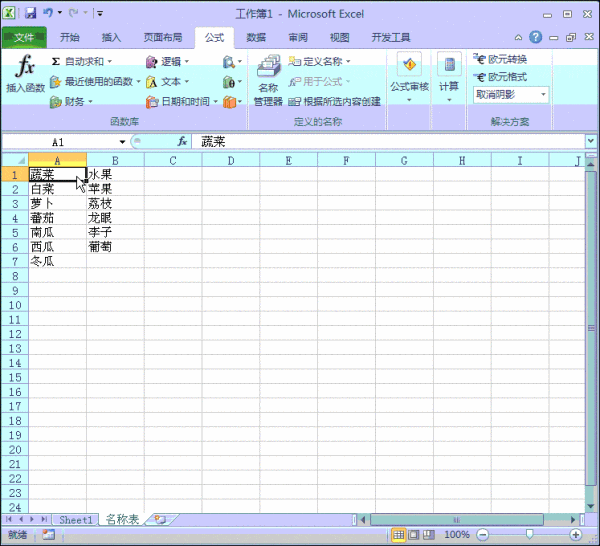Switch to the Developer (开发工具) tab

(x=391, y=37)
